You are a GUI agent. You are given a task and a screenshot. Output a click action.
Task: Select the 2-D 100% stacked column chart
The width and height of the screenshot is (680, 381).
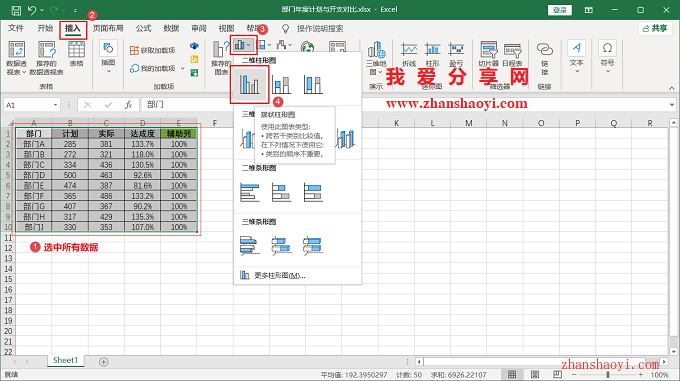pos(313,85)
